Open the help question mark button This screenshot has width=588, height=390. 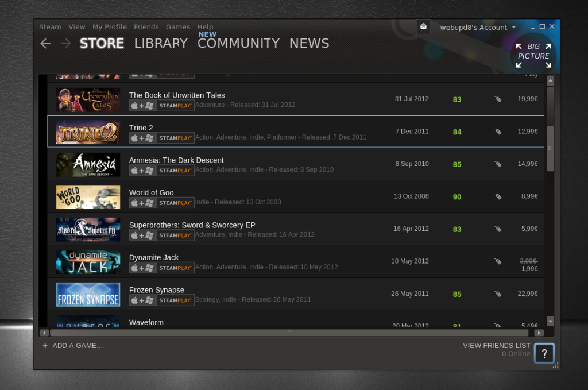tap(544, 353)
